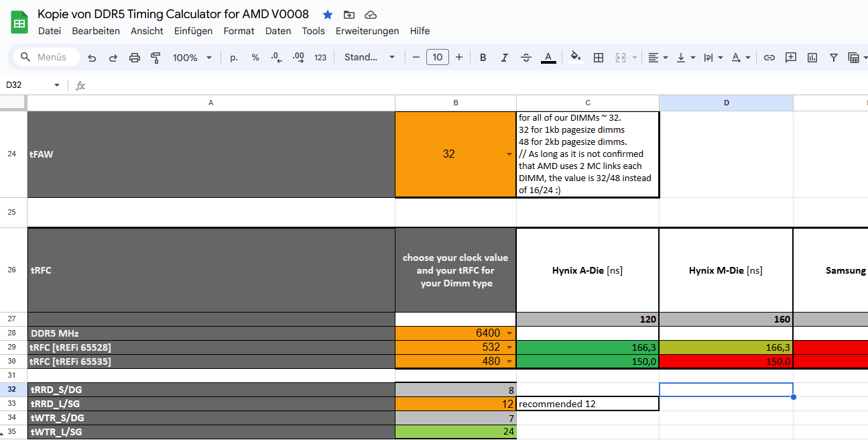Click the 'recommended 12' cell
Image resolution: width=868 pixels, height=440 pixels.
coord(588,404)
